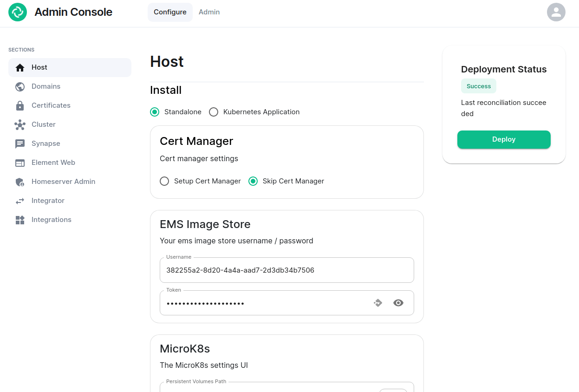This screenshot has width=579, height=392.
Task: Show the token with the eye icon
Action: click(x=398, y=303)
